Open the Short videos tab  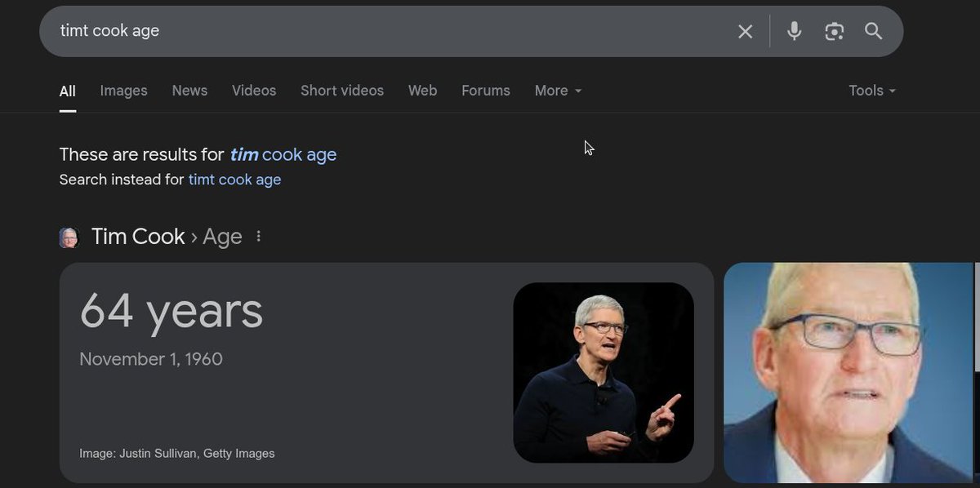pyautogui.click(x=342, y=91)
